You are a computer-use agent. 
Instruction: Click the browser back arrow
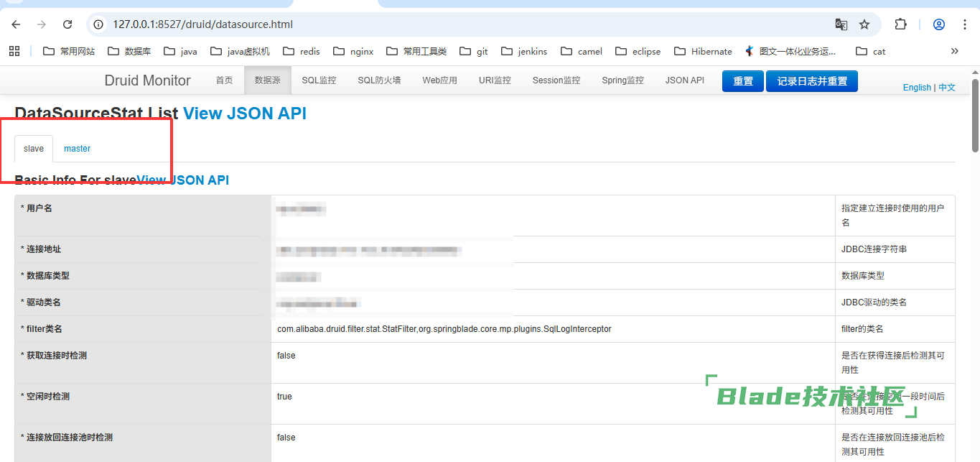16,24
